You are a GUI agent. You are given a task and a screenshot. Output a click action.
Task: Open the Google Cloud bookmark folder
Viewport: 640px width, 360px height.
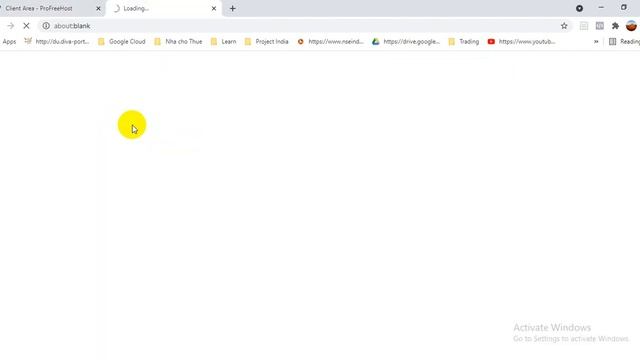pyautogui.click(x=122, y=42)
